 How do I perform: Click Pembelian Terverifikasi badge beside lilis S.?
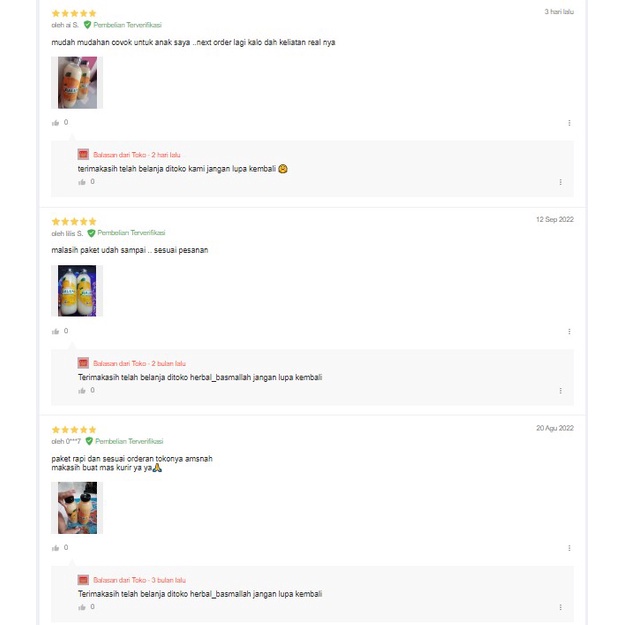pyautogui.click(x=126, y=233)
